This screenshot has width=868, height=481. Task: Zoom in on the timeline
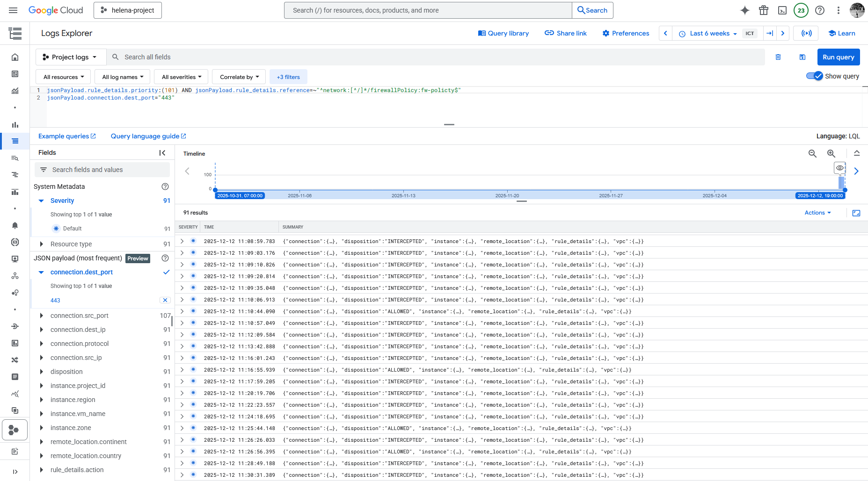(x=831, y=153)
